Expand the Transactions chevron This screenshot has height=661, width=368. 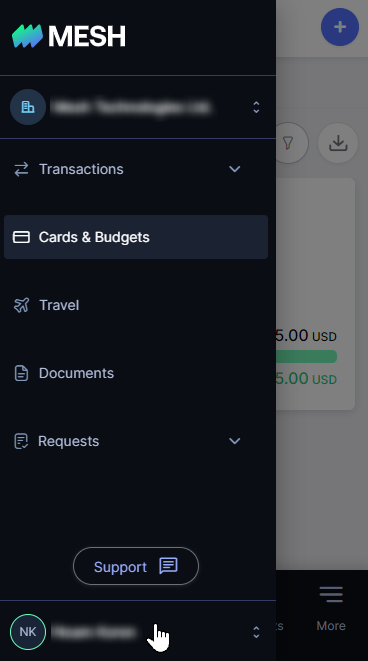235,169
